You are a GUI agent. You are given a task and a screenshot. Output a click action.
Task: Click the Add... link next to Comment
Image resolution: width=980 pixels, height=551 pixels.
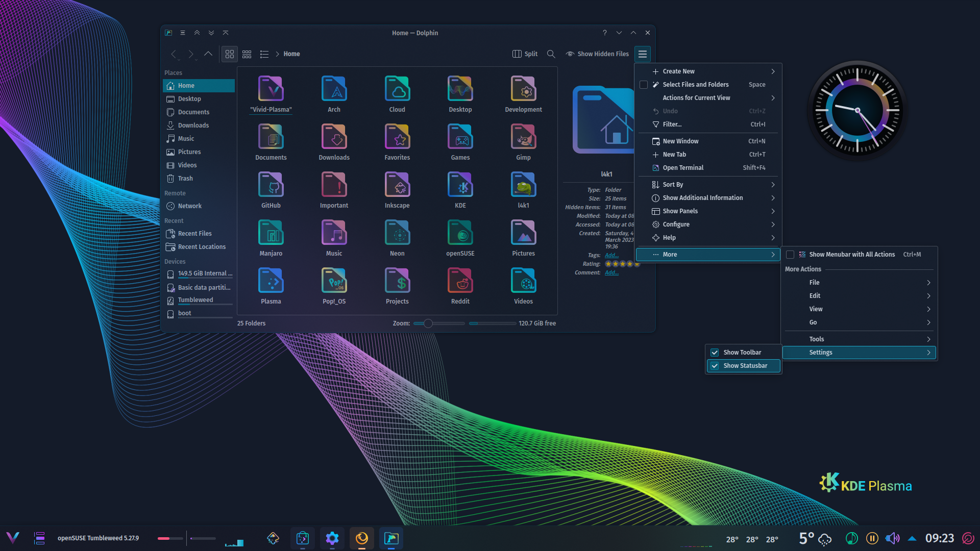(x=611, y=272)
